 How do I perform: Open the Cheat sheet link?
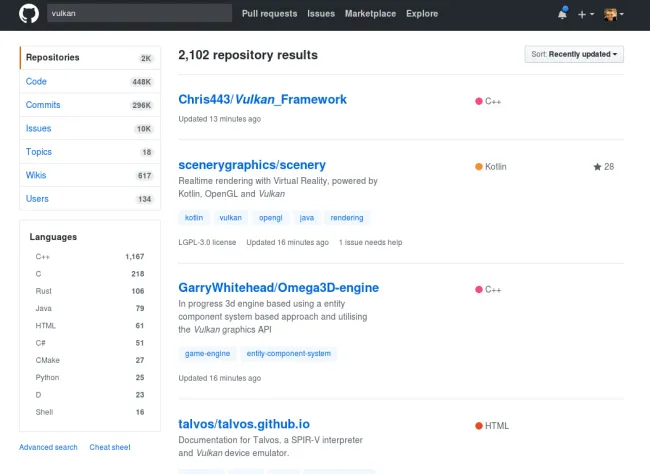[110, 447]
